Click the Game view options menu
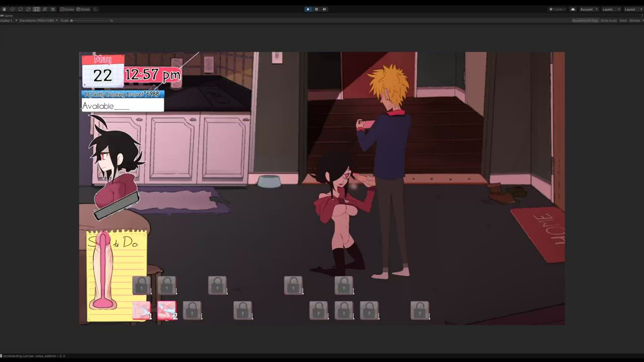Screen dimensions: 644x362 click(642, 16)
